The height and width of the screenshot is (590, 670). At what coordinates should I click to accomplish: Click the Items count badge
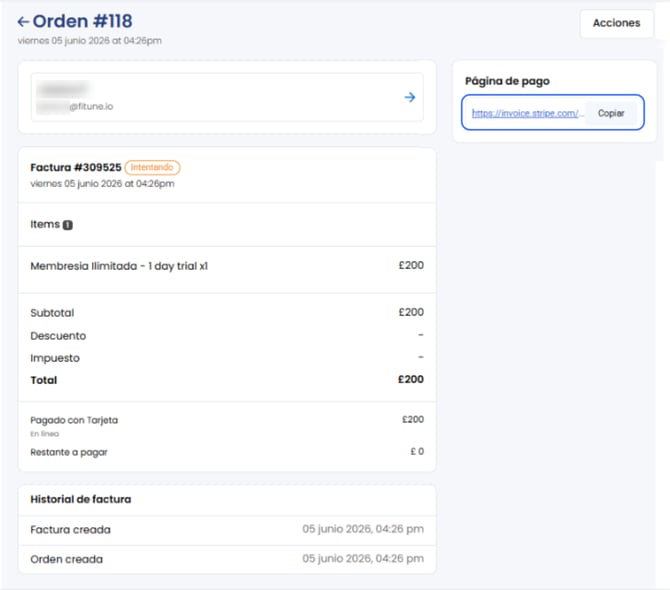[68, 225]
